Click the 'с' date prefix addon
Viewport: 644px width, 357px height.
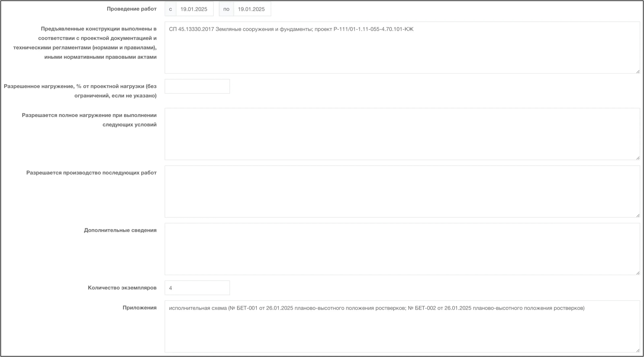(x=170, y=9)
